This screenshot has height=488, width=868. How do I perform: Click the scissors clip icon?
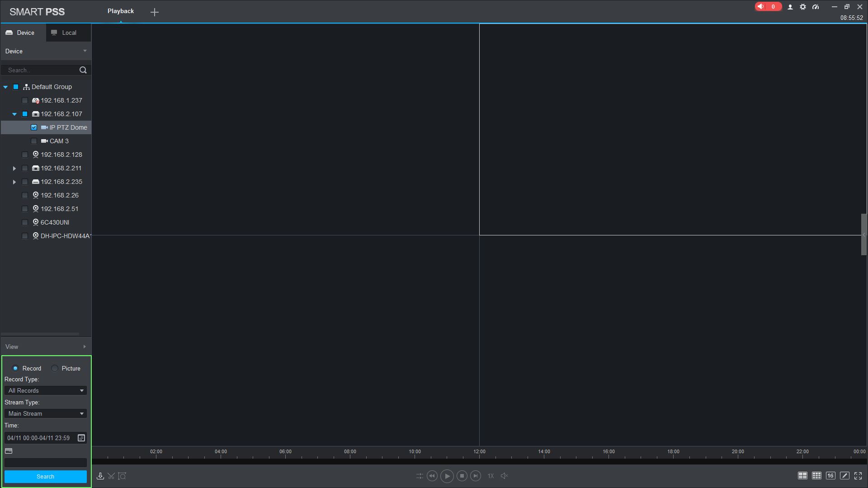coord(111,476)
